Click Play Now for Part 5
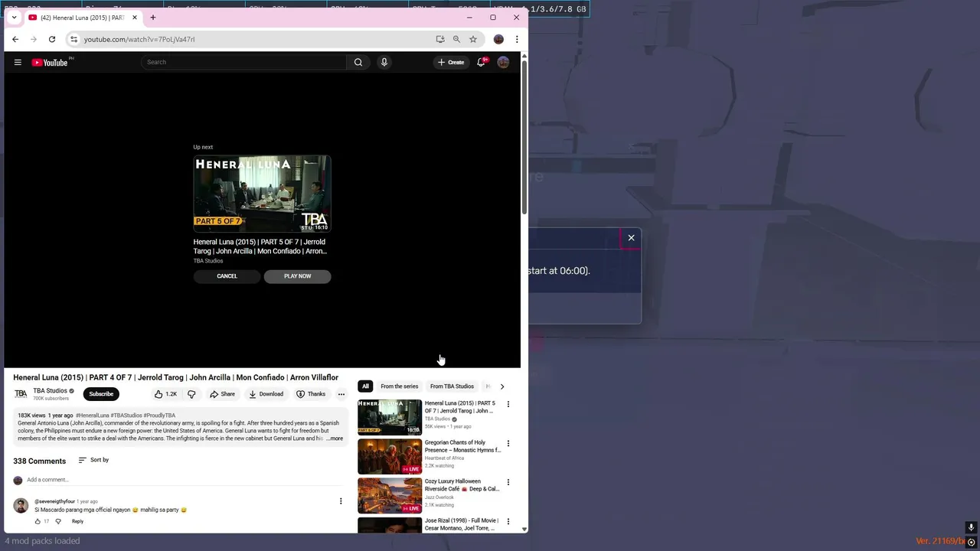The image size is (980, 551). 297,276
